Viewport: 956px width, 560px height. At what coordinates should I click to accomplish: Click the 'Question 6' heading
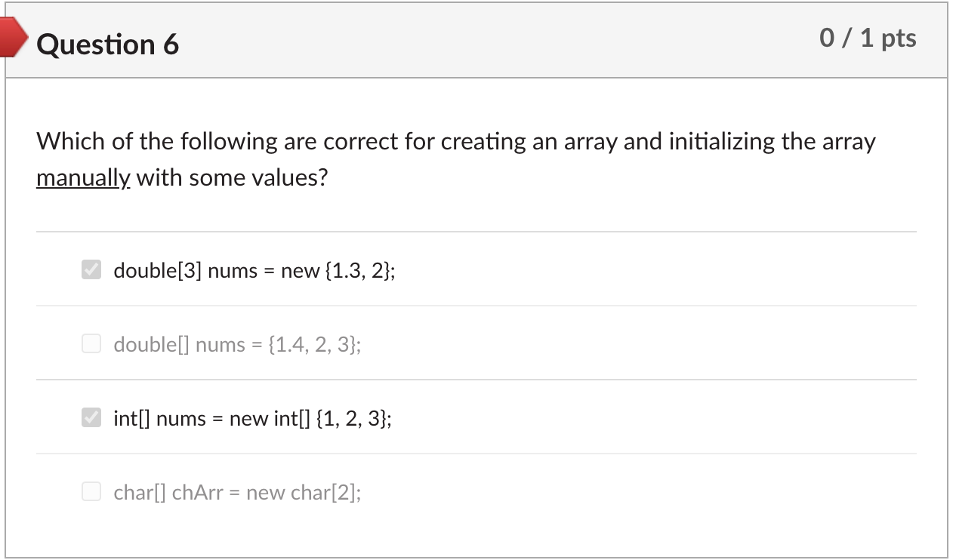pyautogui.click(x=108, y=45)
